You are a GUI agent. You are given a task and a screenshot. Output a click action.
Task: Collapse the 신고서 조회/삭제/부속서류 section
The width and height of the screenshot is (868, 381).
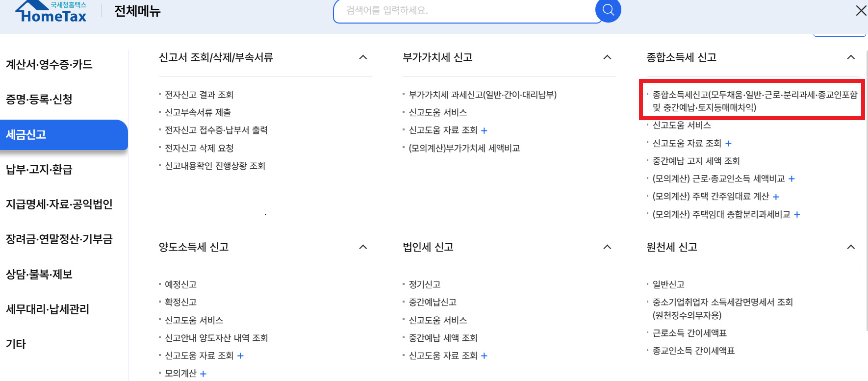click(363, 57)
